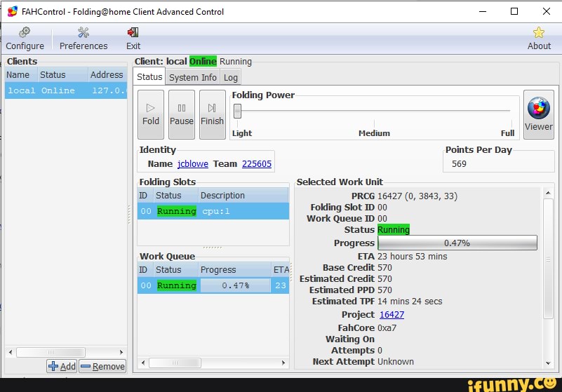This screenshot has width=562, height=392.
Task: Start folding with the Fold button
Action: tap(151, 114)
